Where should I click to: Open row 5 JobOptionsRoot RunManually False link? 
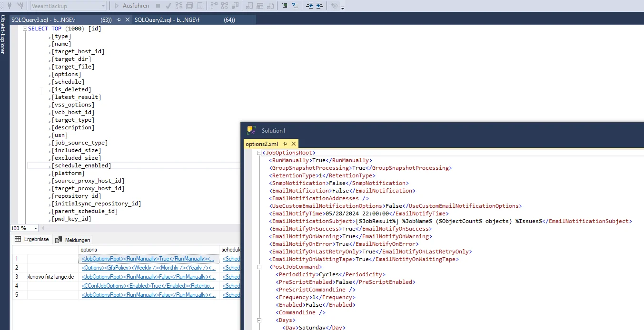(x=149, y=295)
